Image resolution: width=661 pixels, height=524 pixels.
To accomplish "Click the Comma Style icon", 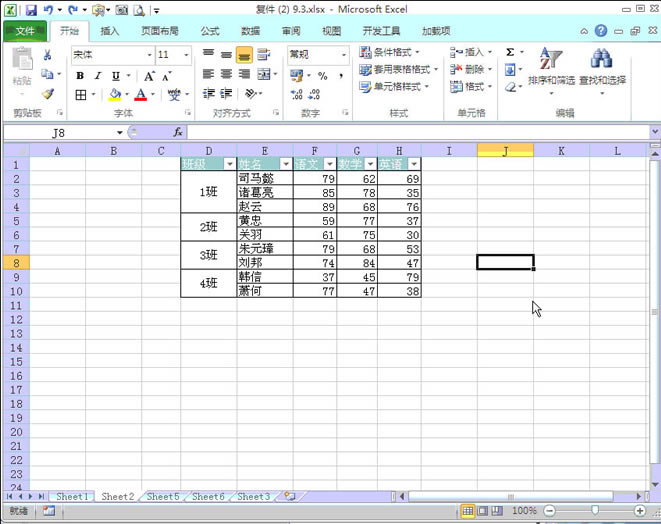I will point(341,76).
